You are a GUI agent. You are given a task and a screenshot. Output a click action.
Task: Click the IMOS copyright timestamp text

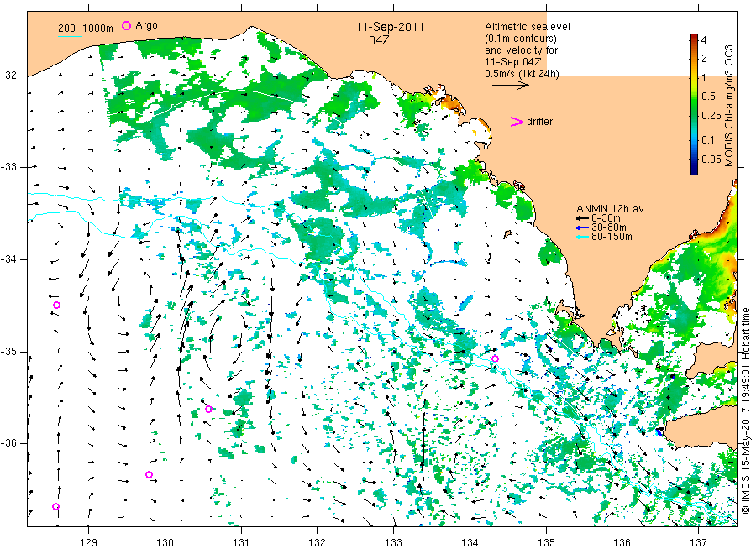tap(746, 410)
